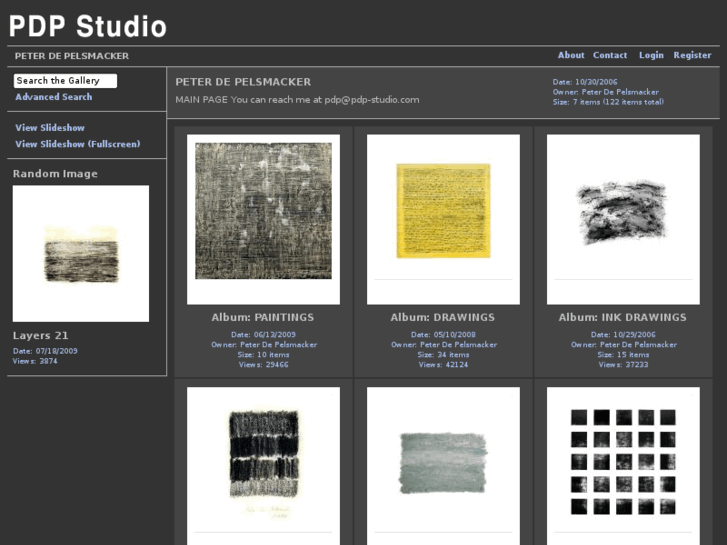Click 'Views: 29466' under PAINTINGS
The image size is (727, 545).
coord(263,365)
